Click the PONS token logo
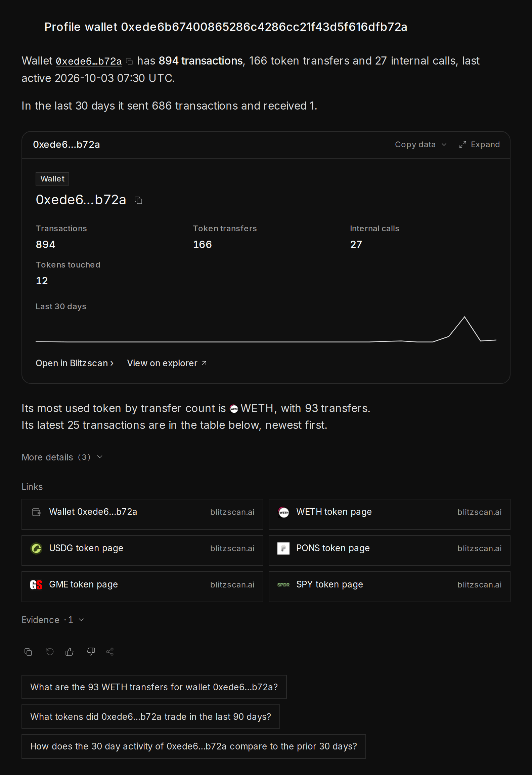This screenshot has width=532, height=775. [x=283, y=548]
